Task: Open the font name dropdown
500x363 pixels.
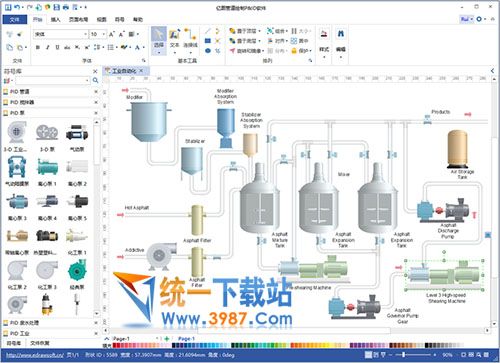Action: tap(86, 34)
